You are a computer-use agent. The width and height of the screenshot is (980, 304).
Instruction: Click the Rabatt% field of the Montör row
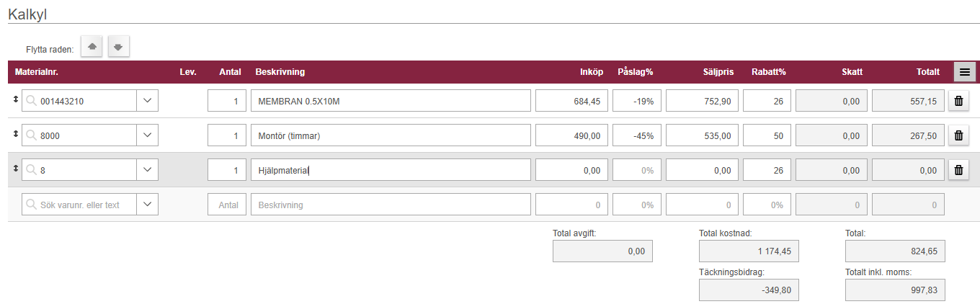tap(767, 135)
